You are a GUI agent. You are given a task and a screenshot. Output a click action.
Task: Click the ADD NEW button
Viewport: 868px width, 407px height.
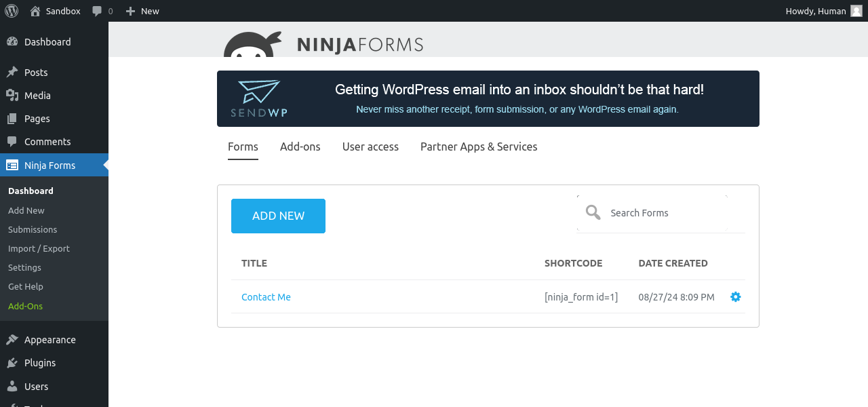click(x=278, y=216)
